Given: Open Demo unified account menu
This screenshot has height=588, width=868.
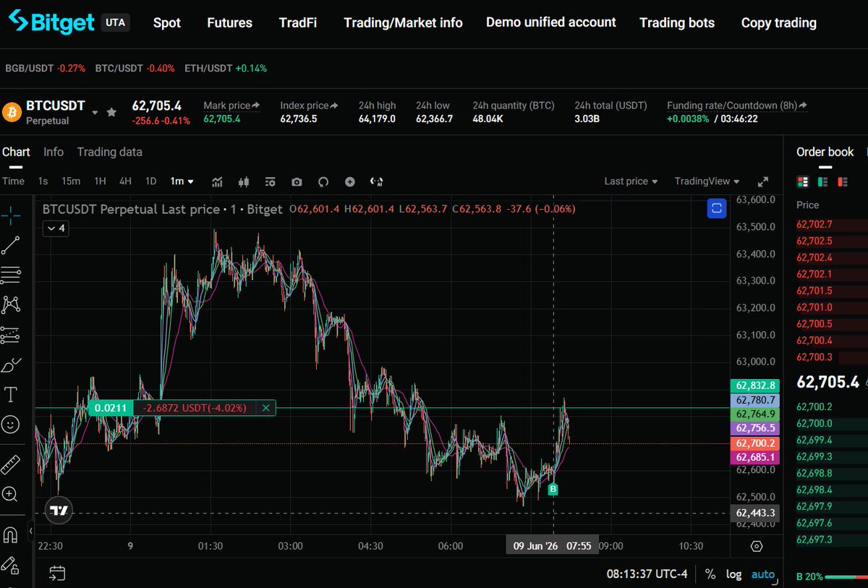Looking at the screenshot, I should click(x=551, y=22).
